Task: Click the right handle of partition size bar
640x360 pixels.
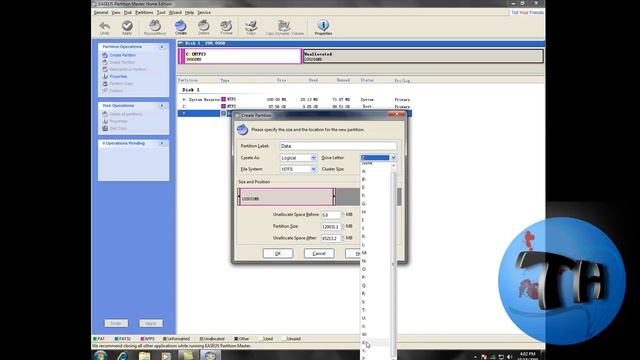Action: (334, 197)
